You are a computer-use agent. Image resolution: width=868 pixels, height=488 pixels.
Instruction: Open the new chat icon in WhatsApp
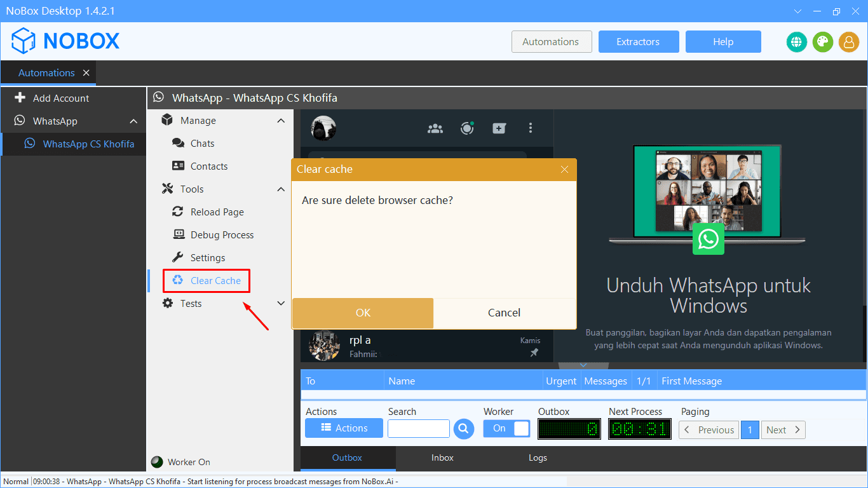click(x=499, y=128)
